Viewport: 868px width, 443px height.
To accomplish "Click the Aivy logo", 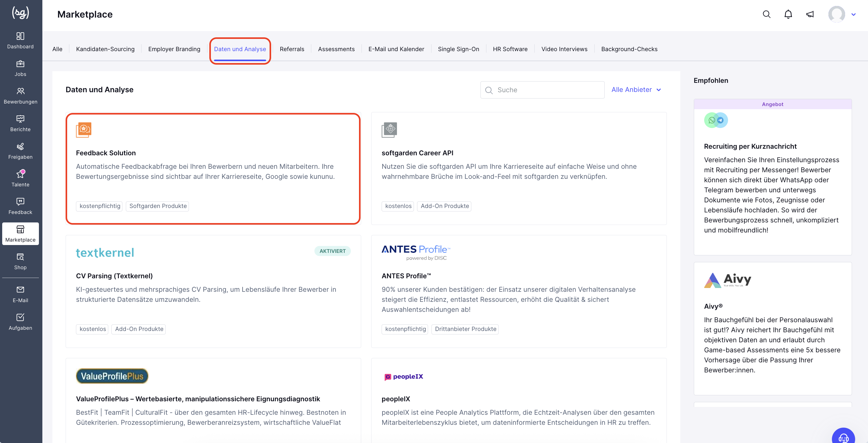I will point(727,280).
